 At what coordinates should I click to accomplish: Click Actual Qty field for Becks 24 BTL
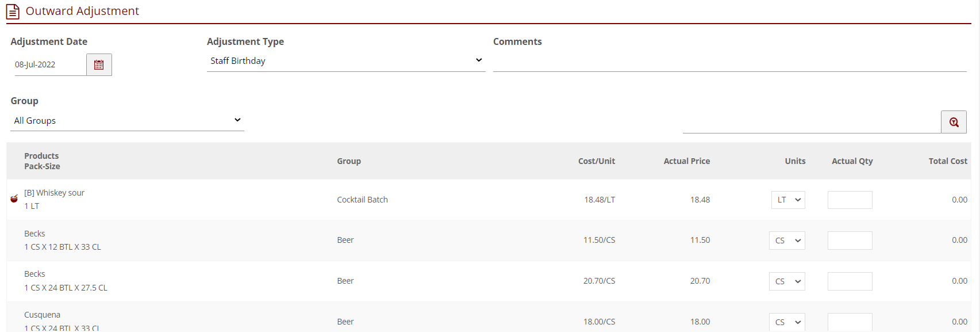[x=850, y=281]
